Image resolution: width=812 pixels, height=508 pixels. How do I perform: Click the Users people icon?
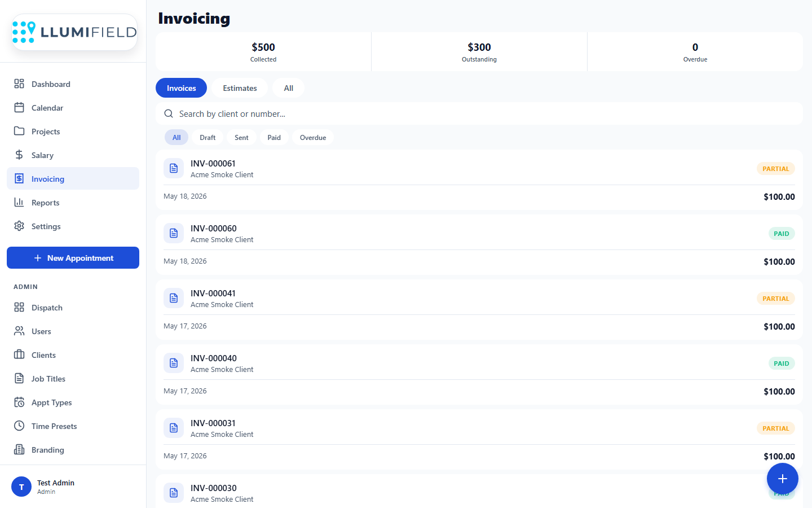point(19,331)
